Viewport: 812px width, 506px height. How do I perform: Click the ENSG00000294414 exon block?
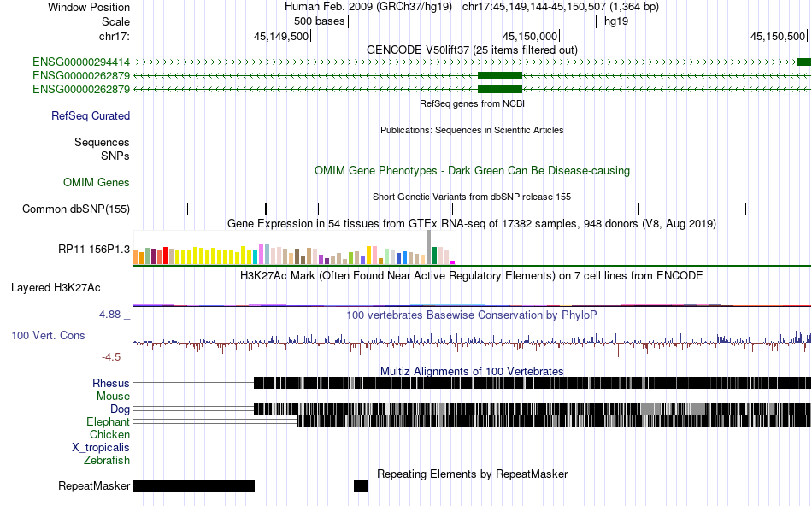coord(803,62)
